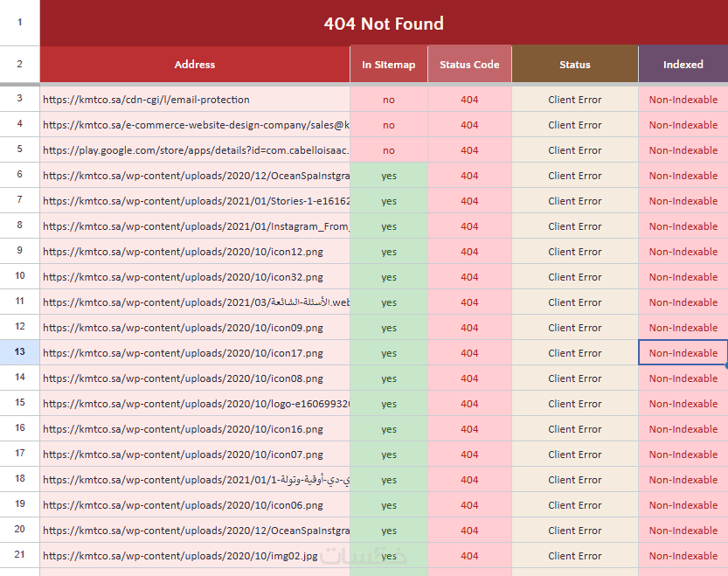Select the "yes" sitemap cell in row 6
The width and height of the screenshot is (728, 576).
389,176
